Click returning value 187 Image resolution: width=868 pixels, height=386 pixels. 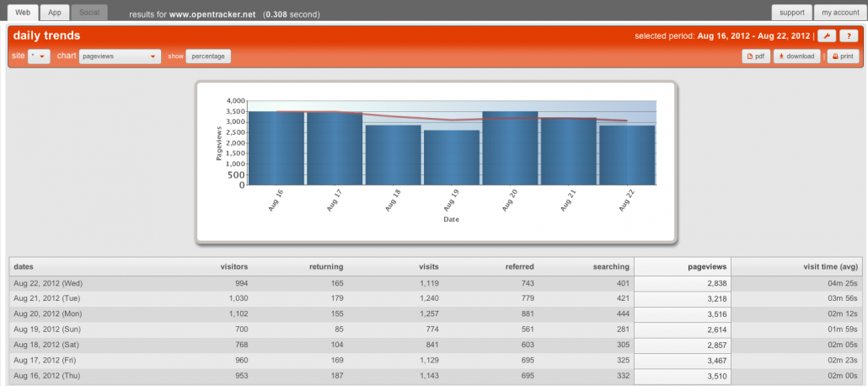[336, 377]
